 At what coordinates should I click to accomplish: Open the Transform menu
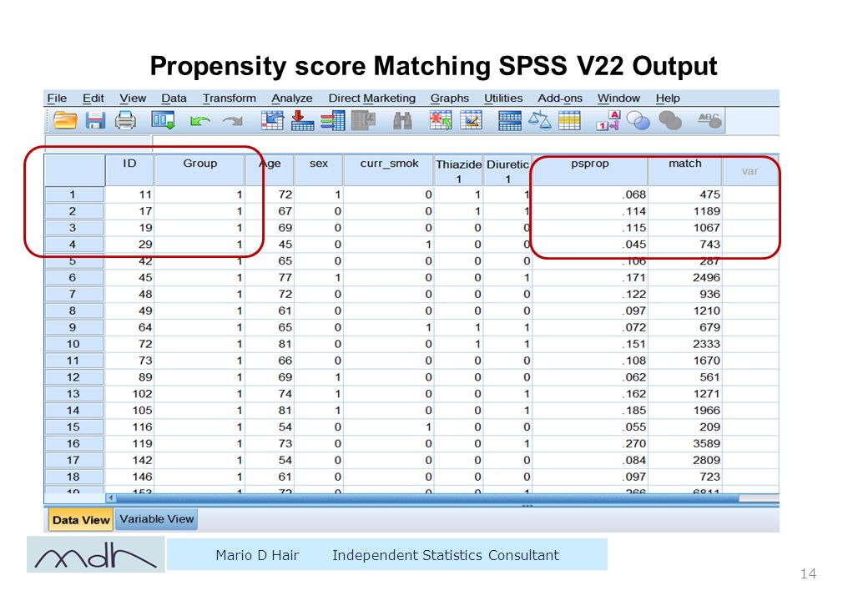point(230,98)
